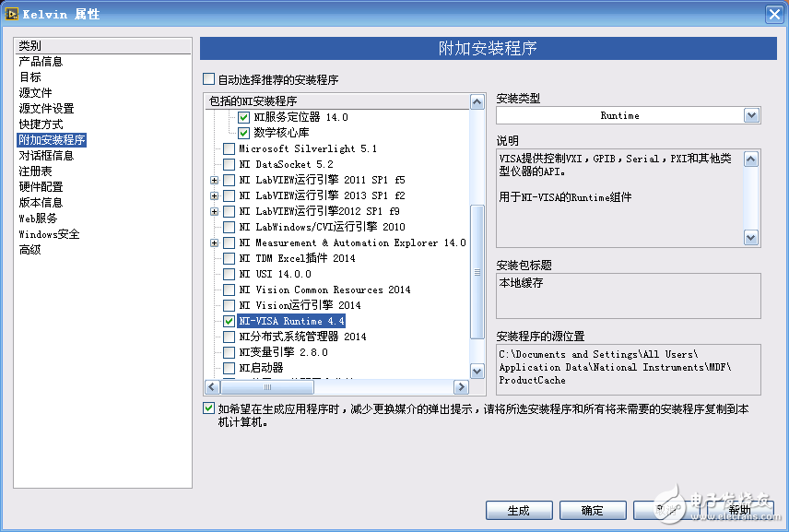789x532 pixels.
Task: Click the 帮助 help button
Action: (739, 511)
